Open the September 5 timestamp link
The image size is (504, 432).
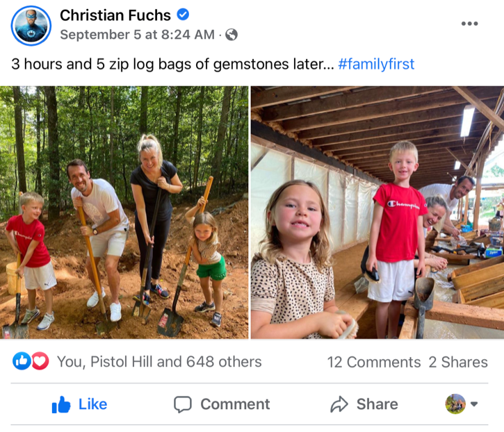pyautogui.click(x=137, y=35)
